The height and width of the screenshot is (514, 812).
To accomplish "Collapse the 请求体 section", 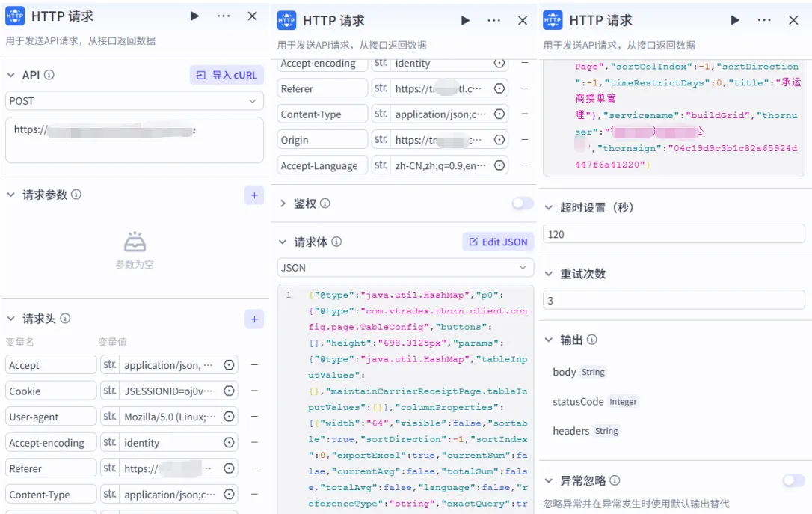I will [283, 242].
